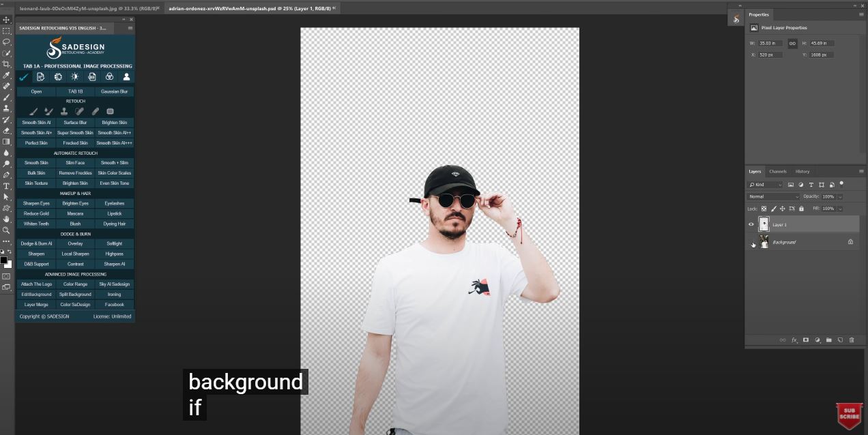Open the Layers panel menu
The width and height of the screenshot is (868, 435).
(x=861, y=171)
